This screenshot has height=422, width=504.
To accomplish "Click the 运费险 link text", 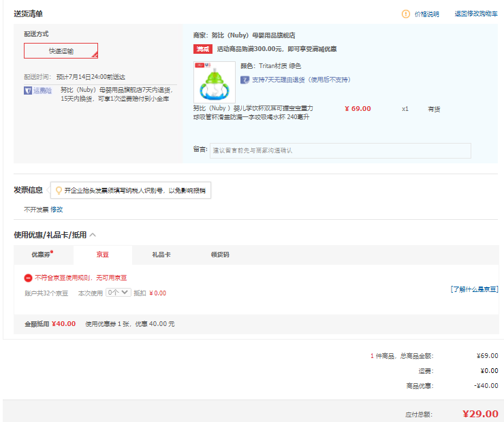I will (x=42, y=90).
